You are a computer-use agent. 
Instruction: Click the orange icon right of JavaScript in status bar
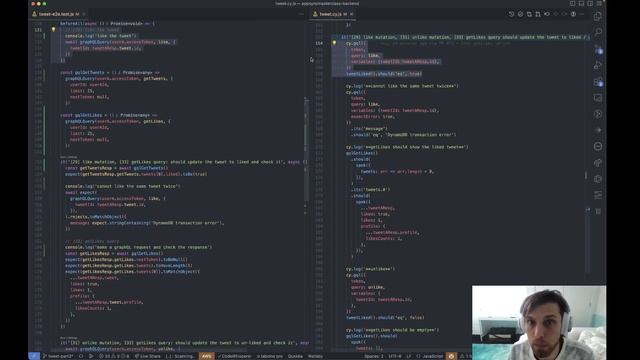point(451,356)
